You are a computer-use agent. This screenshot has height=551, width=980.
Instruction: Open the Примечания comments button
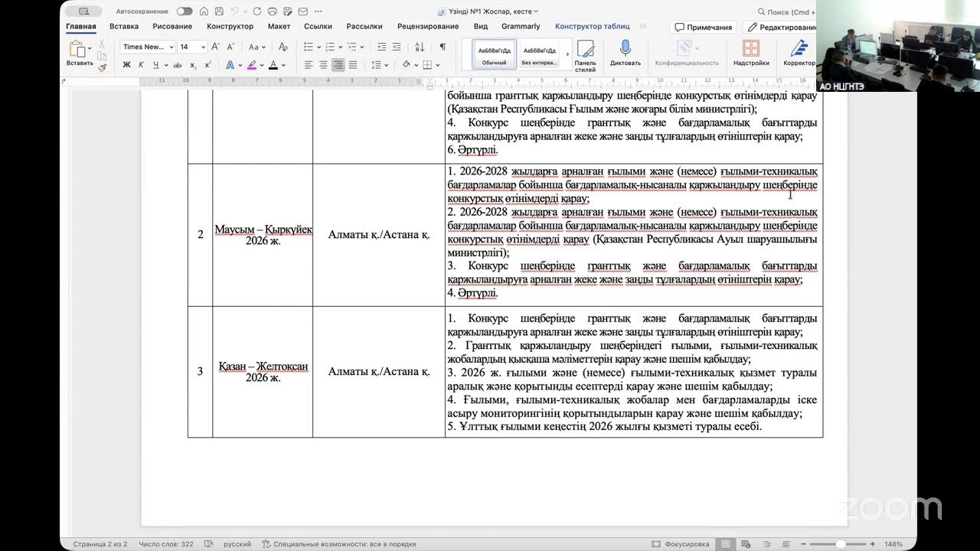[x=703, y=27]
